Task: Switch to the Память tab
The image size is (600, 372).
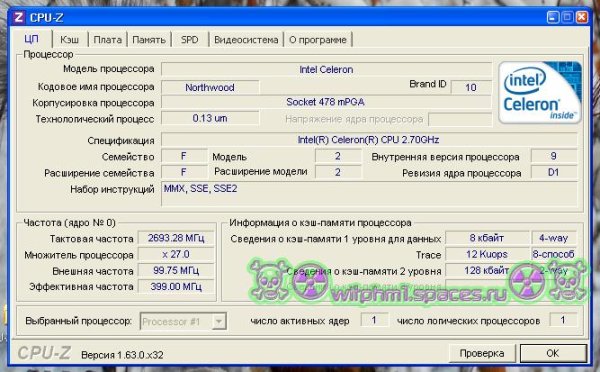Action: click(x=149, y=39)
